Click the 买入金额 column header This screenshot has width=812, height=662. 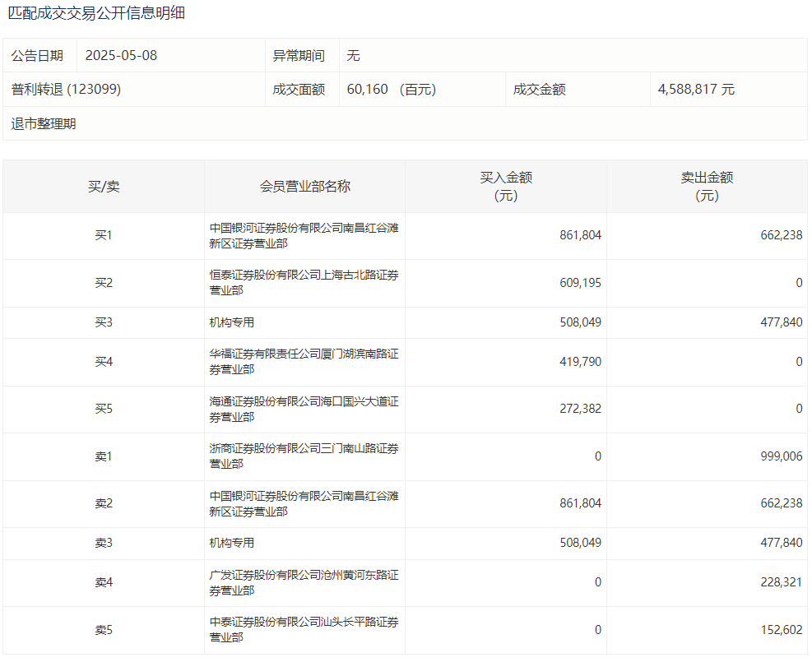506,187
